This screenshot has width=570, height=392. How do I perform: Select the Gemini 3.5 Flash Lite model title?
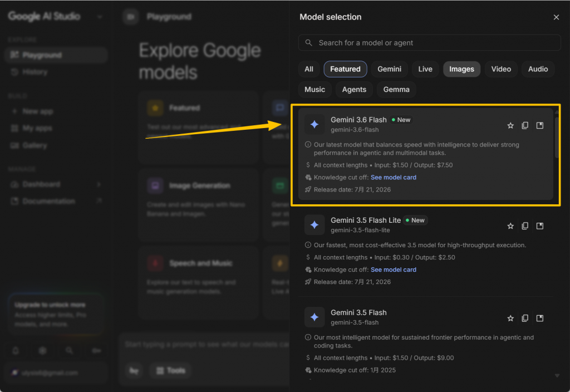point(366,220)
